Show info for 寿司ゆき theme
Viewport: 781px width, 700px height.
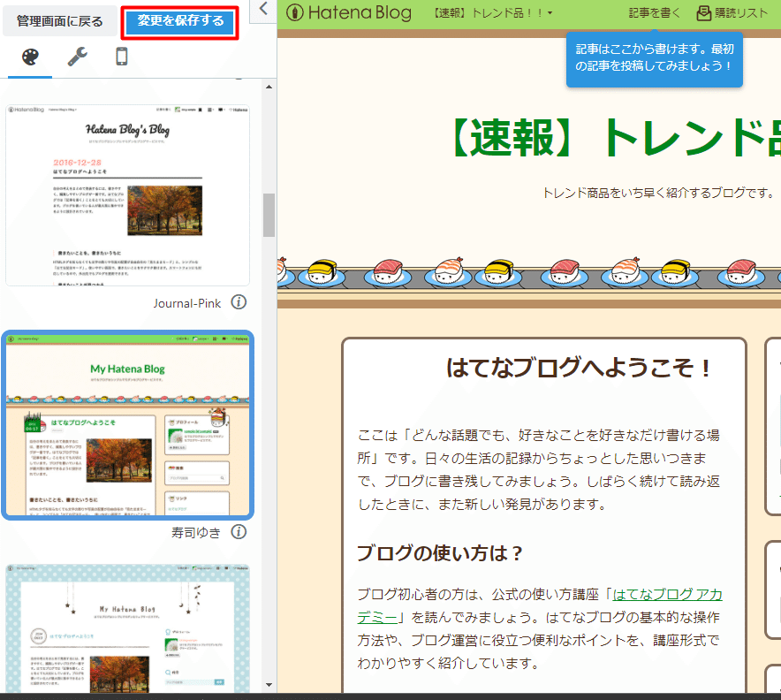click(x=239, y=532)
